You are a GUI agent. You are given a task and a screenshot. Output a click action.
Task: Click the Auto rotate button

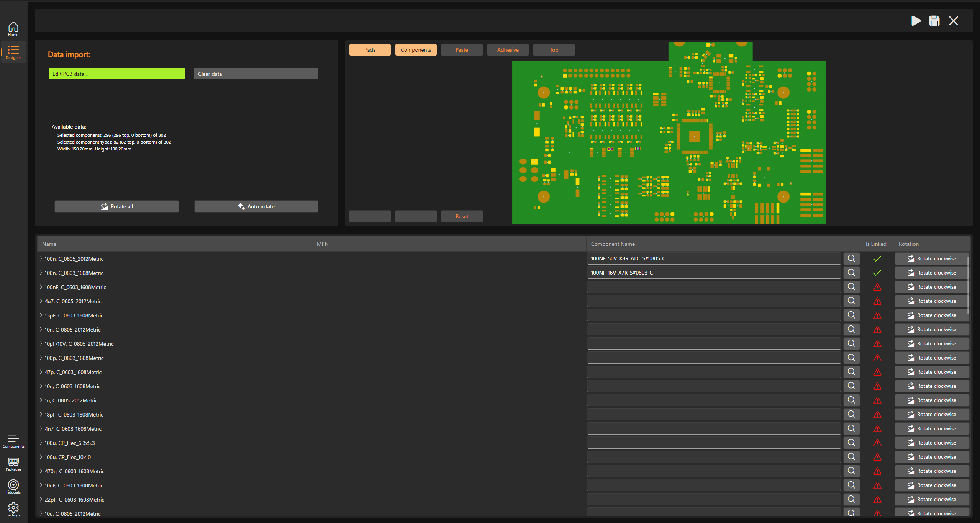point(256,206)
